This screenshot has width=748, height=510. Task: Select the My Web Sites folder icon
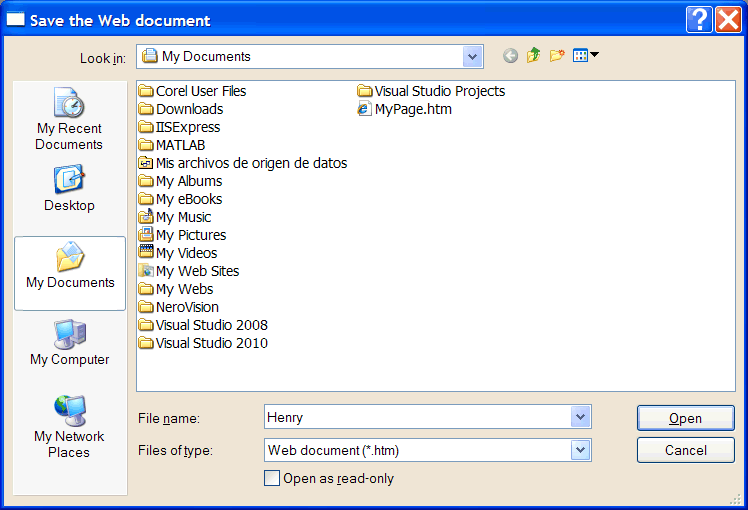coord(146,271)
